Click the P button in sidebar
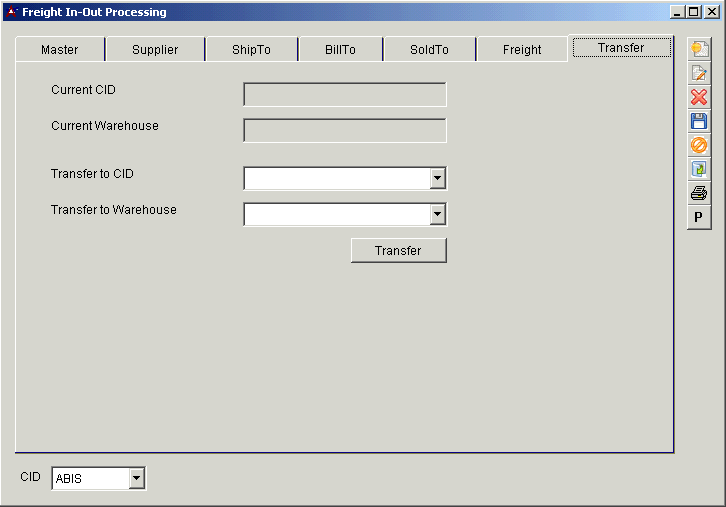The image size is (726, 507). [x=699, y=217]
